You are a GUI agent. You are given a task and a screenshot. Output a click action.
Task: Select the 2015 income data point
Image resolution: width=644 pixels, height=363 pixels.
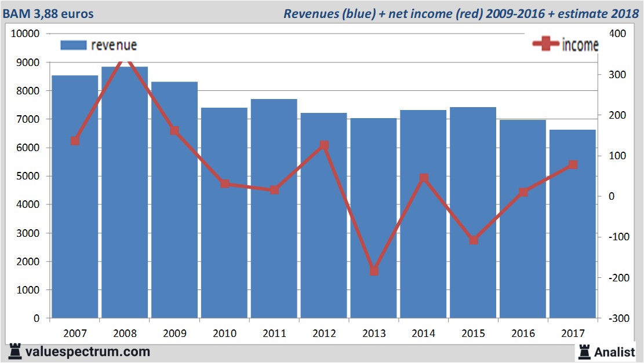point(474,240)
